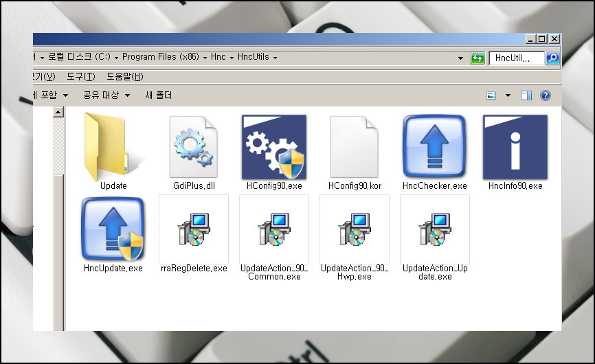Click the HncUtil search input field
595x364 pixels.
pos(517,58)
